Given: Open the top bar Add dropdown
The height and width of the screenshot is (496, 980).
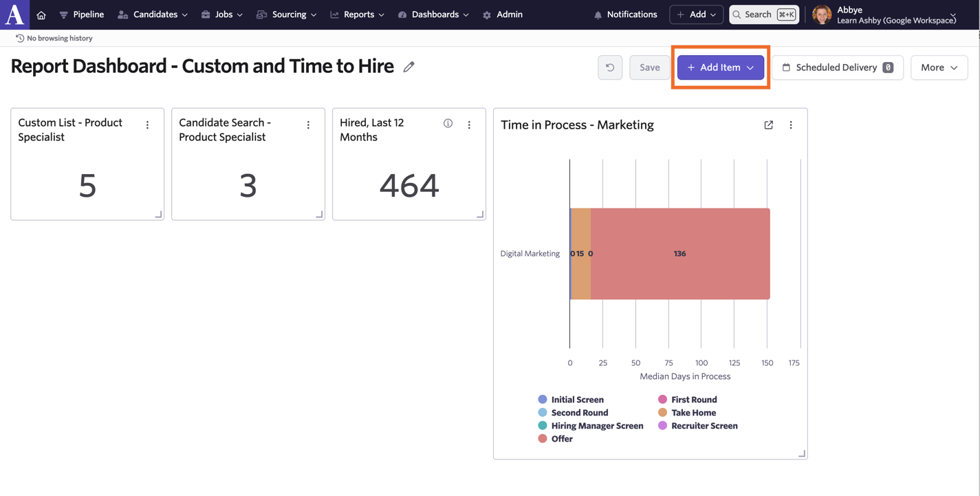Looking at the screenshot, I should pyautogui.click(x=696, y=14).
